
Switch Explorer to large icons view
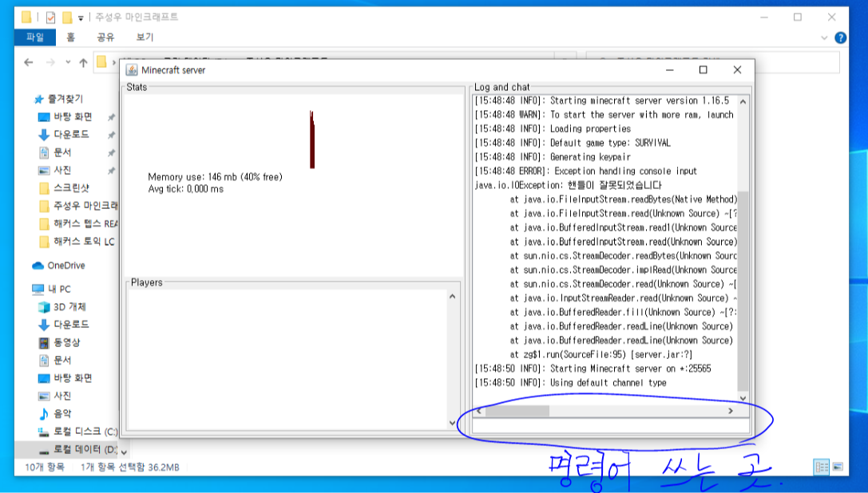pos(837,467)
